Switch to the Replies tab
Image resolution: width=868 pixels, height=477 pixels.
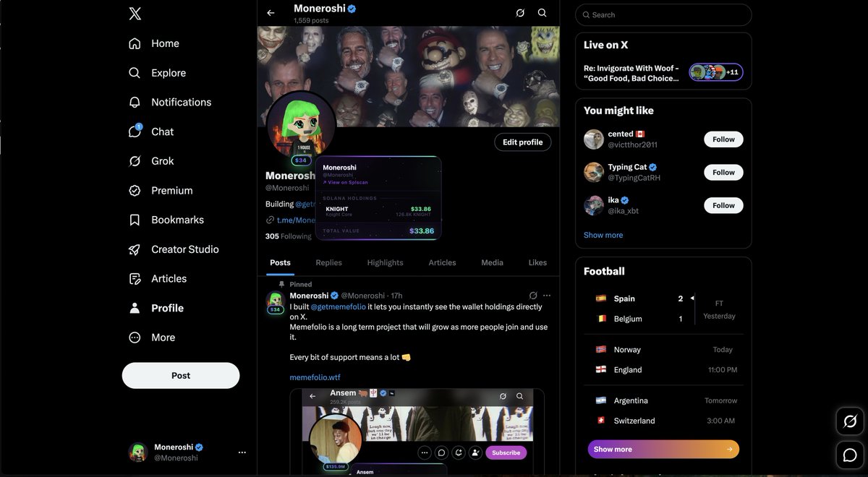point(328,262)
